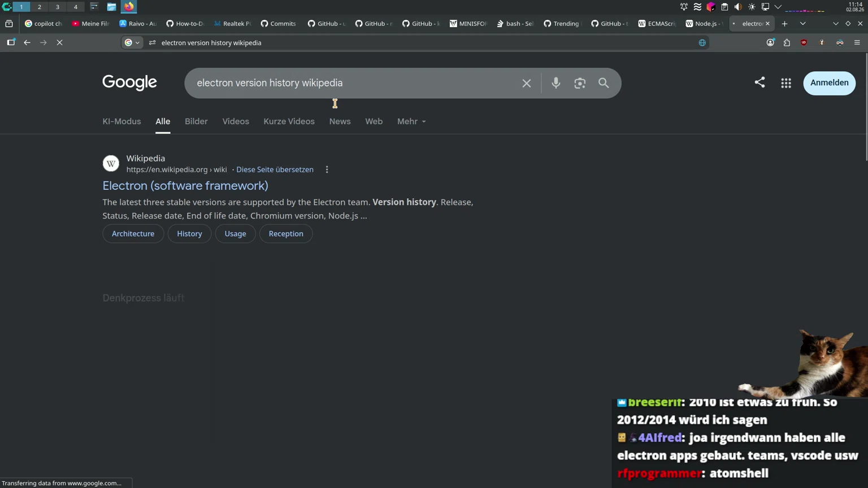Switch to the 'copilot ch' tab
This screenshot has width=868, height=488.
coord(44,24)
